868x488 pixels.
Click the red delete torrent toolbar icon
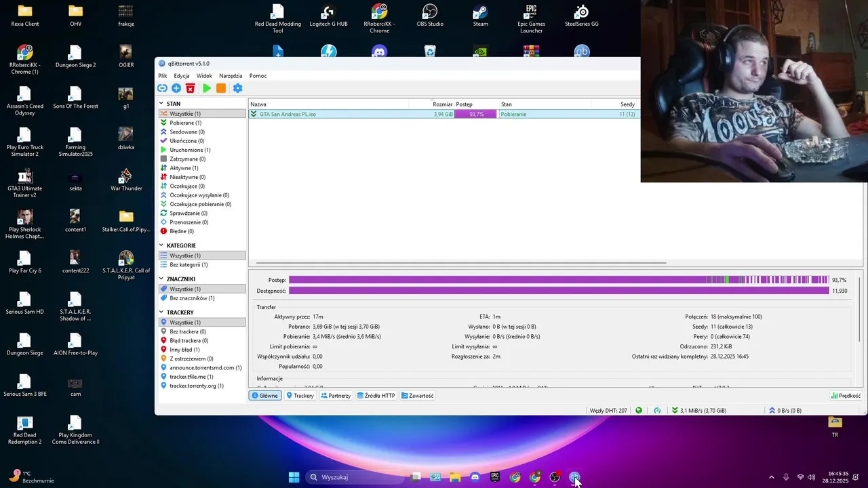191,88
